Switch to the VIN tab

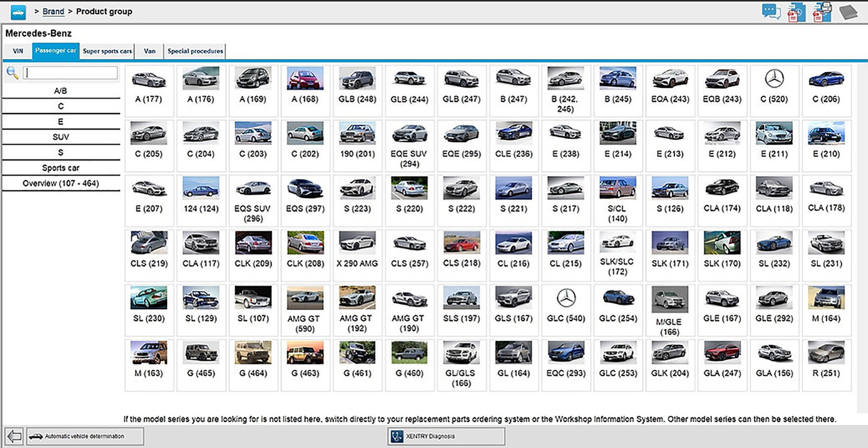click(x=18, y=51)
